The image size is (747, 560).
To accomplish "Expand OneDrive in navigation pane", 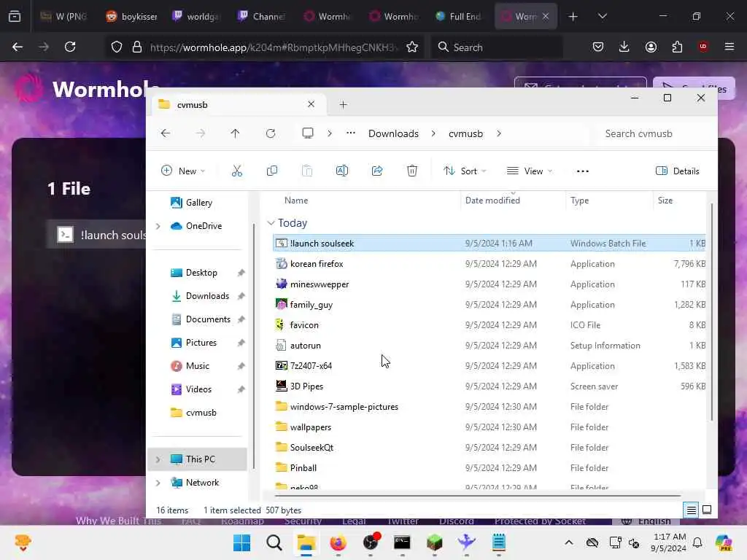I will [158, 226].
